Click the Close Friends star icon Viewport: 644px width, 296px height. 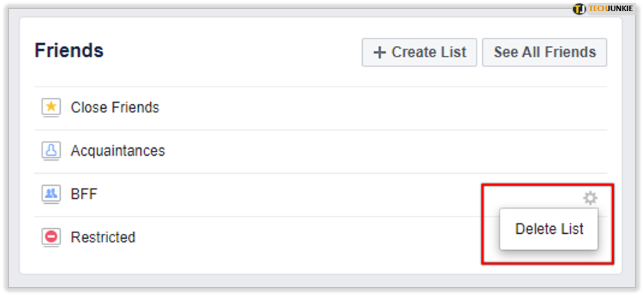click(52, 108)
